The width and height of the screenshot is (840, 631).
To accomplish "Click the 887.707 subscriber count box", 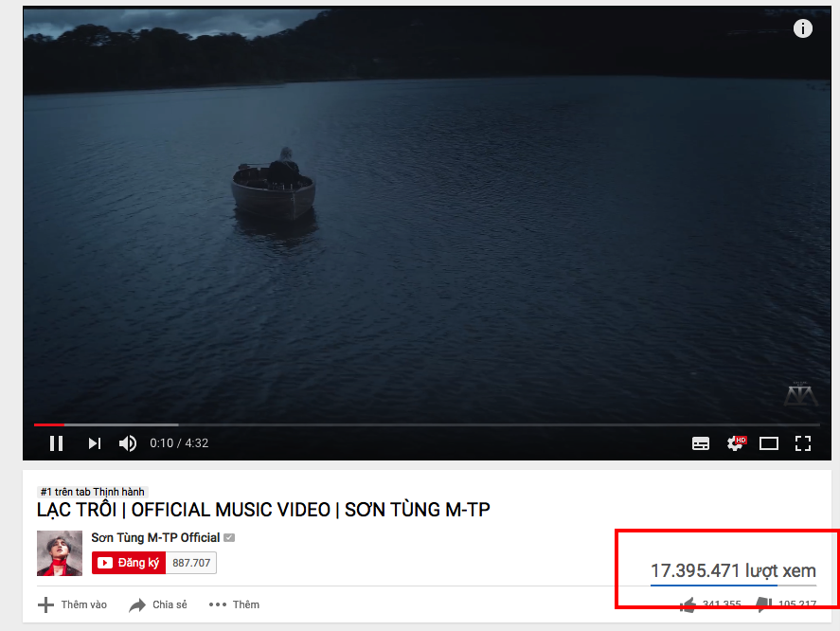I will click(191, 563).
